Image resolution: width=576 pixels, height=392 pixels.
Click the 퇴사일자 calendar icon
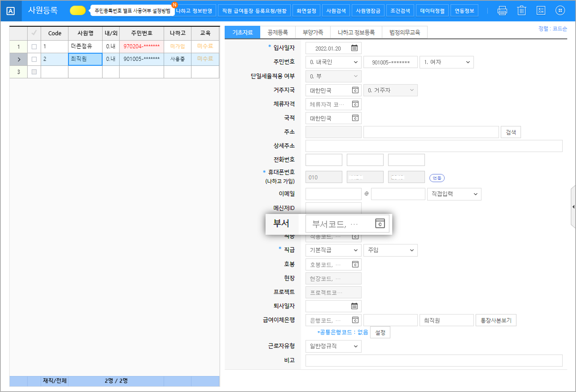click(354, 306)
